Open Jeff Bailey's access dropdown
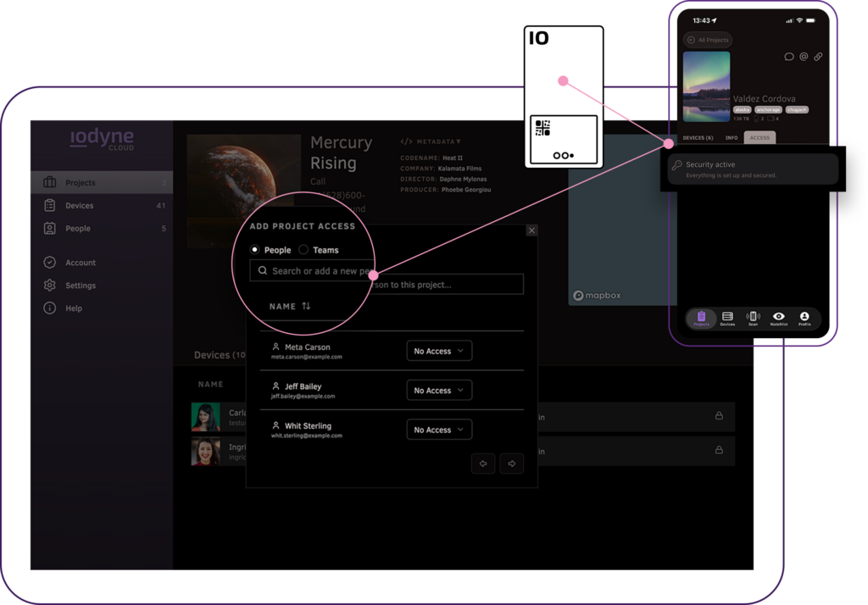This screenshot has height=605, width=868. click(x=439, y=391)
